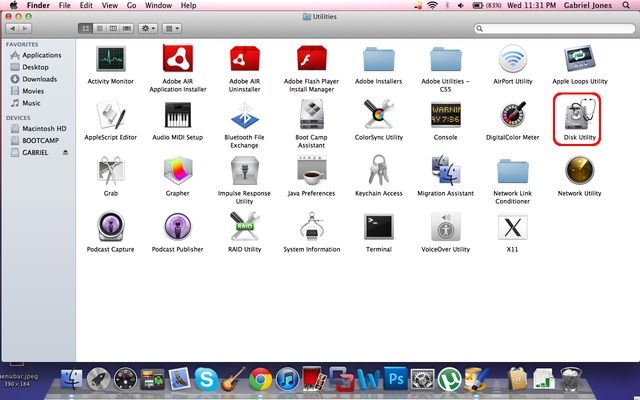The height and width of the screenshot is (400, 640).
Task: Select Migration Assistant
Action: (446, 171)
